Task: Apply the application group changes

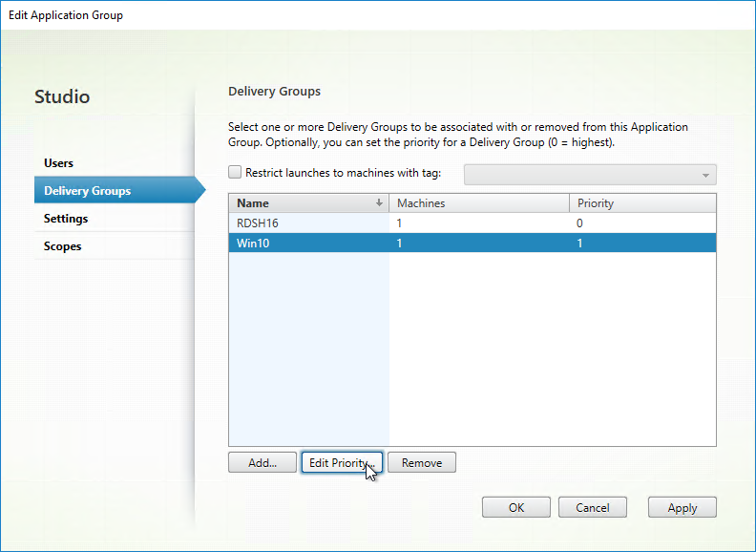Action: [682, 507]
